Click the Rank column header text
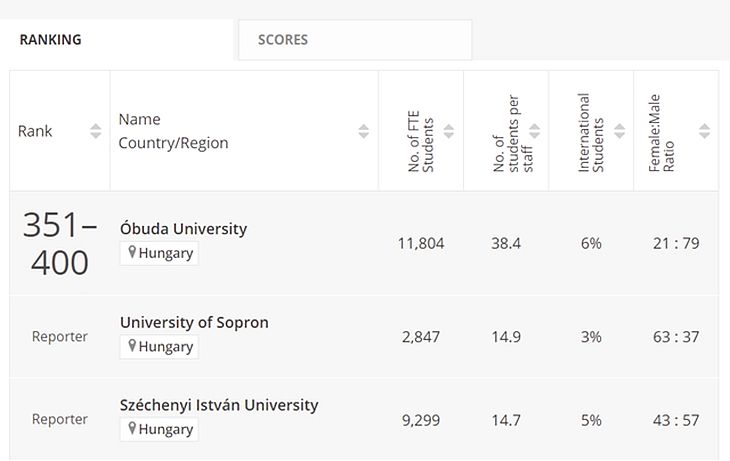730x461 pixels. point(35,131)
